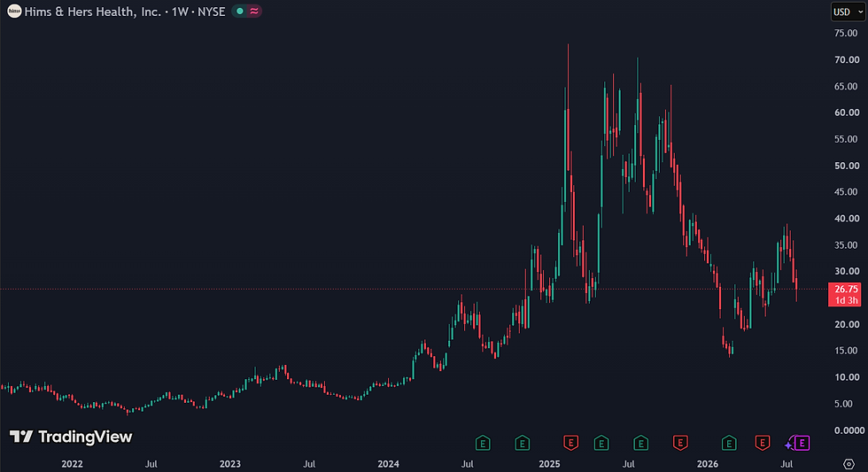Click the purple sparkle icon beside earnings
This screenshot has height=472, width=868.
click(x=789, y=445)
